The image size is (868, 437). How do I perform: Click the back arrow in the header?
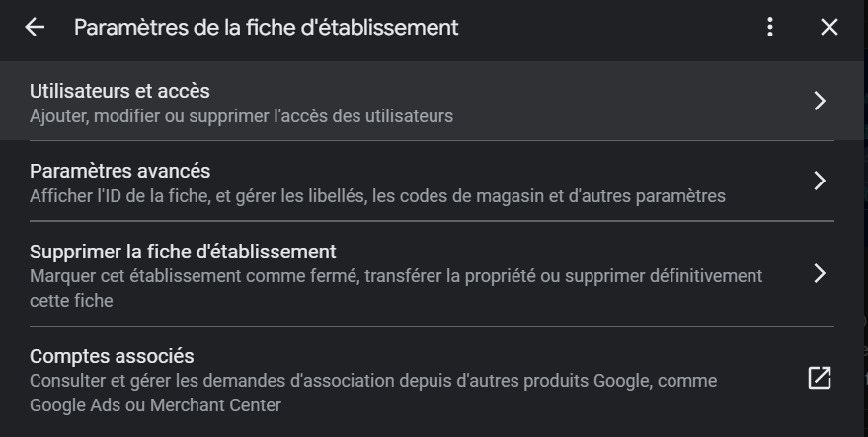(x=35, y=28)
